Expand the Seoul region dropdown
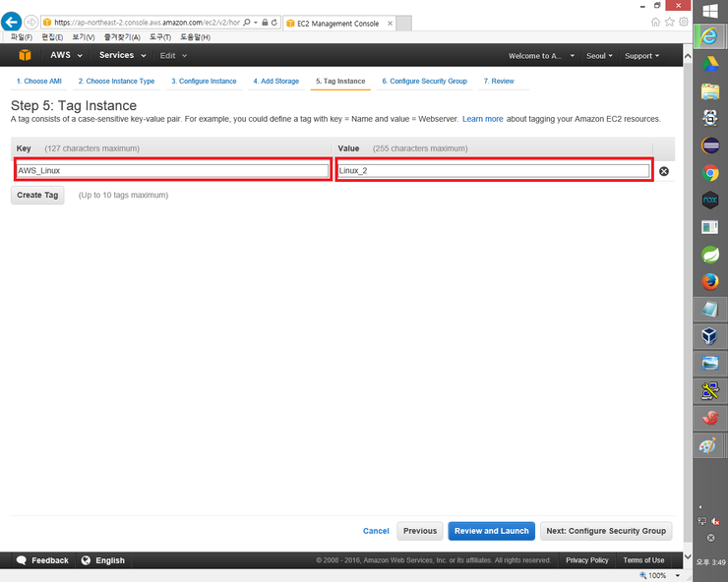This screenshot has height=582, width=728. tap(599, 56)
